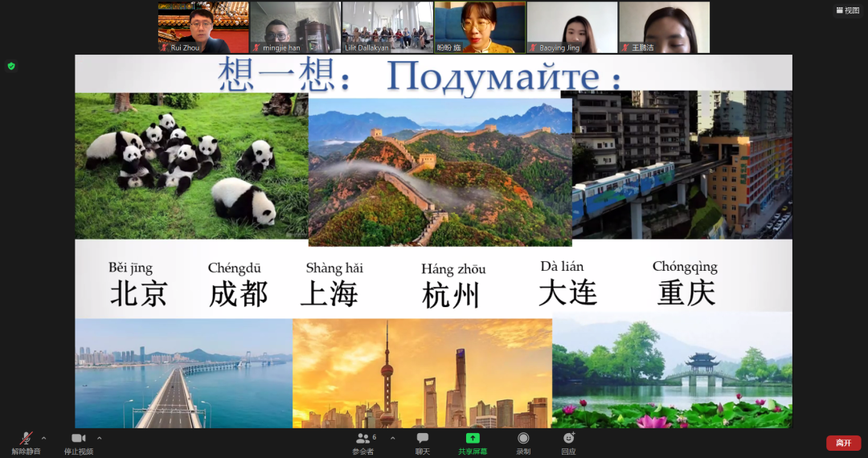Viewport: 868px width, 458px height.
Task: Click the 北京 Běi jīng label
Action: 138,285
